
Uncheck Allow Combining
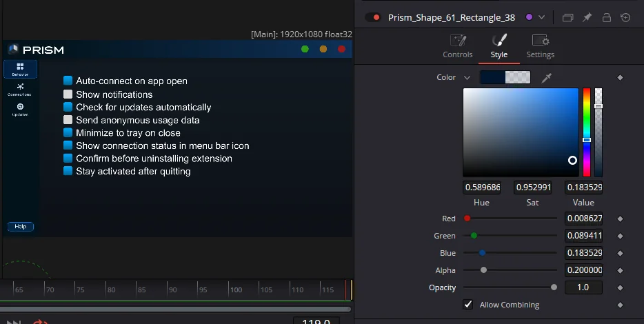pos(467,304)
